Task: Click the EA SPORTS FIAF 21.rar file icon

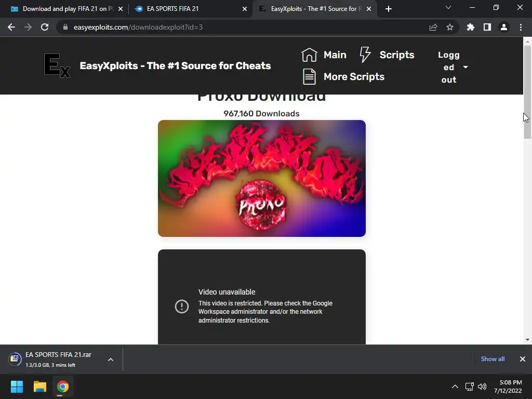Action: [15, 359]
